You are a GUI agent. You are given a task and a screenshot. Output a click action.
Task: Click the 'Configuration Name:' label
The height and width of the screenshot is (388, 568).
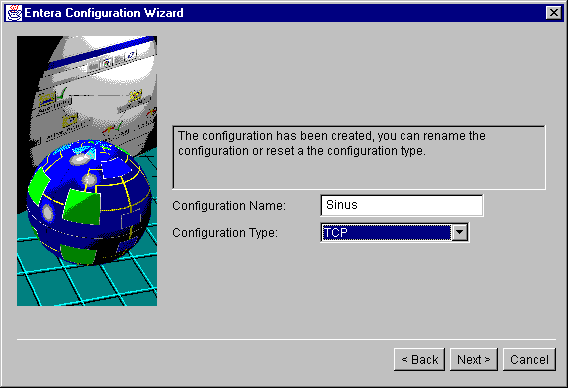229,206
